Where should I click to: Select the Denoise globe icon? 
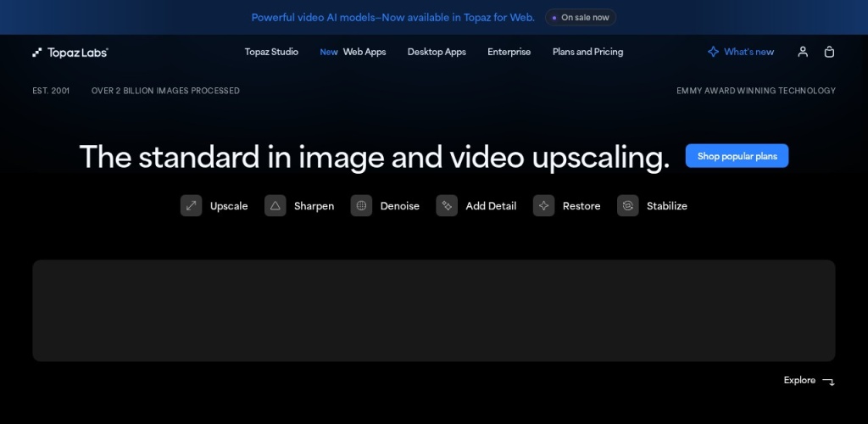[x=361, y=206]
